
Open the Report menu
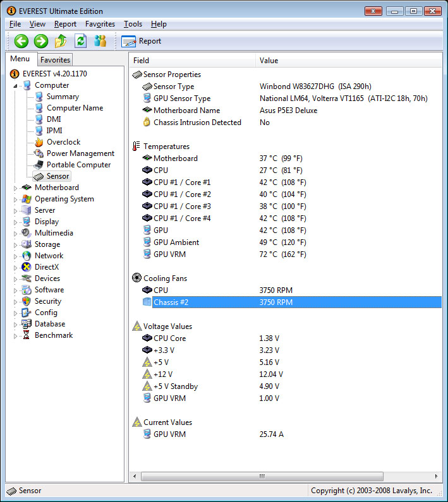tap(65, 24)
